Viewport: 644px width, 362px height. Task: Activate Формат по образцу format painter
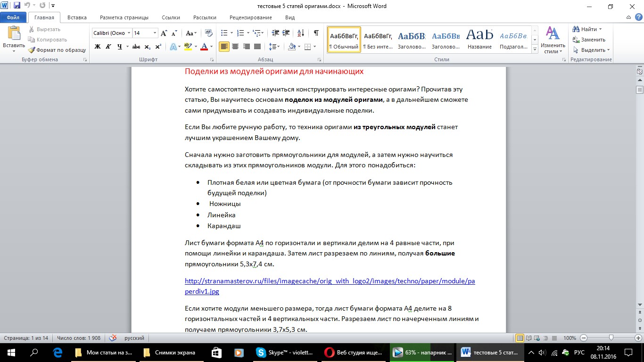pyautogui.click(x=57, y=50)
